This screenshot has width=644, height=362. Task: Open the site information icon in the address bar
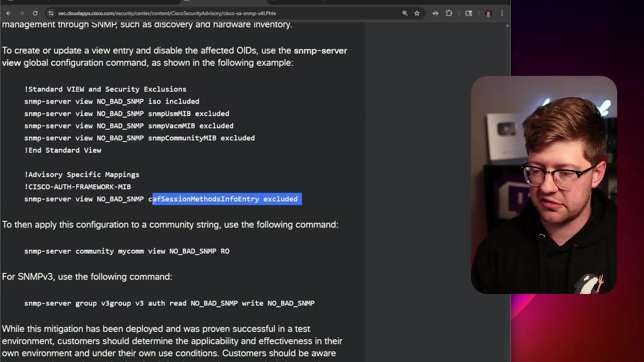point(51,13)
